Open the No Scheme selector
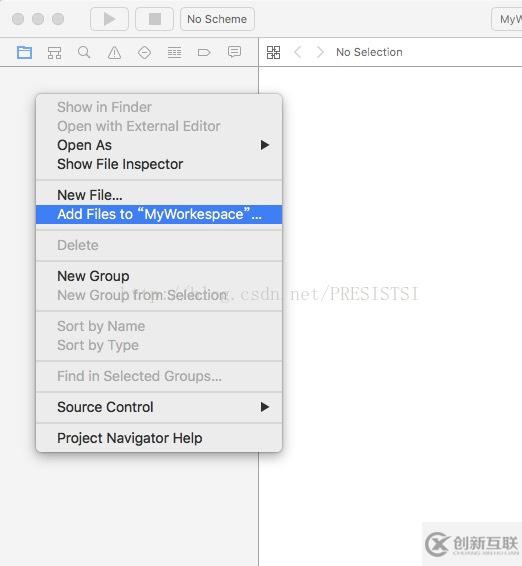Image resolution: width=522 pixels, height=566 pixels. click(217, 19)
